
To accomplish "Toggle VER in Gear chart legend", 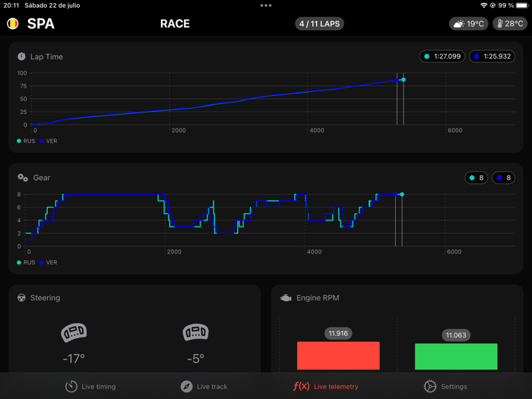I will pyautogui.click(x=49, y=262).
